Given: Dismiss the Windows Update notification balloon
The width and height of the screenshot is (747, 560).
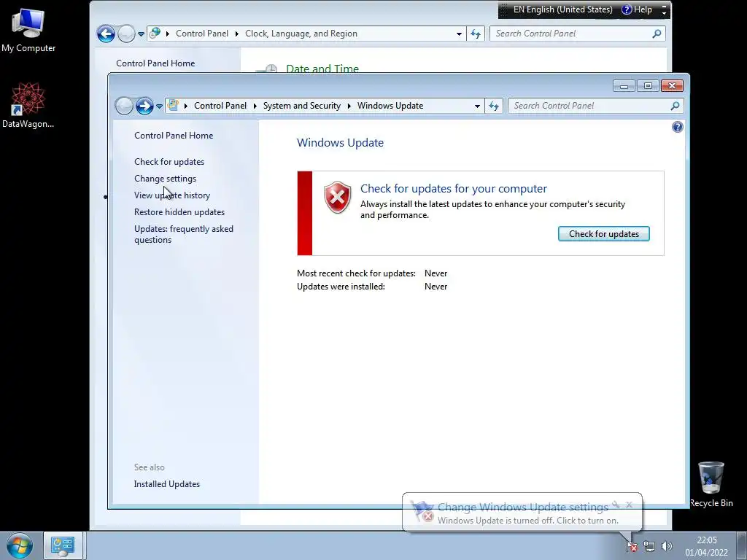Looking at the screenshot, I should [x=629, y=505].
